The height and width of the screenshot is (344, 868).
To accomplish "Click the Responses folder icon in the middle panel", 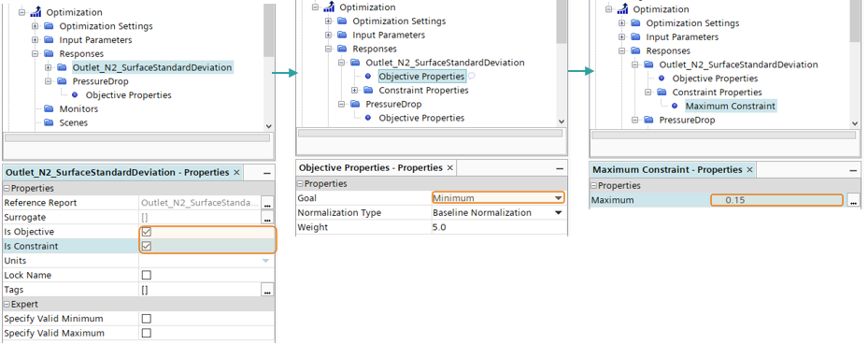I will tap(342, 49).
